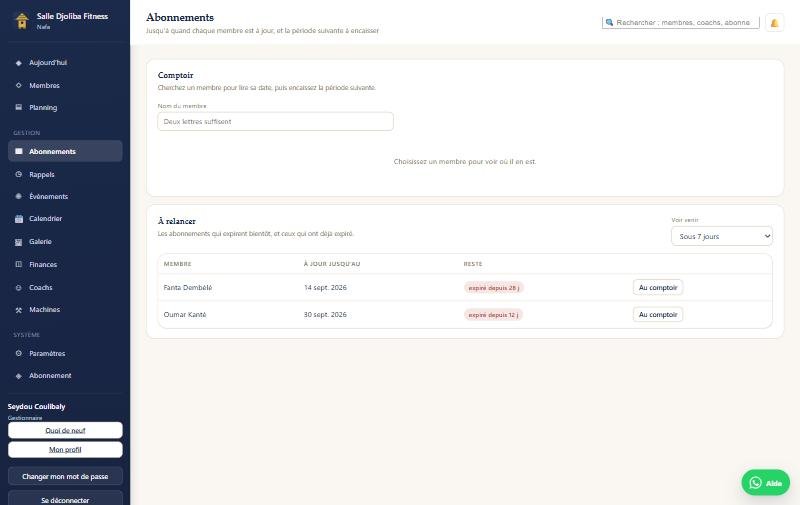Click the WhatsApp icon in Aide button
The width and height of the screenshot is (800, 505).
point(756,483)
